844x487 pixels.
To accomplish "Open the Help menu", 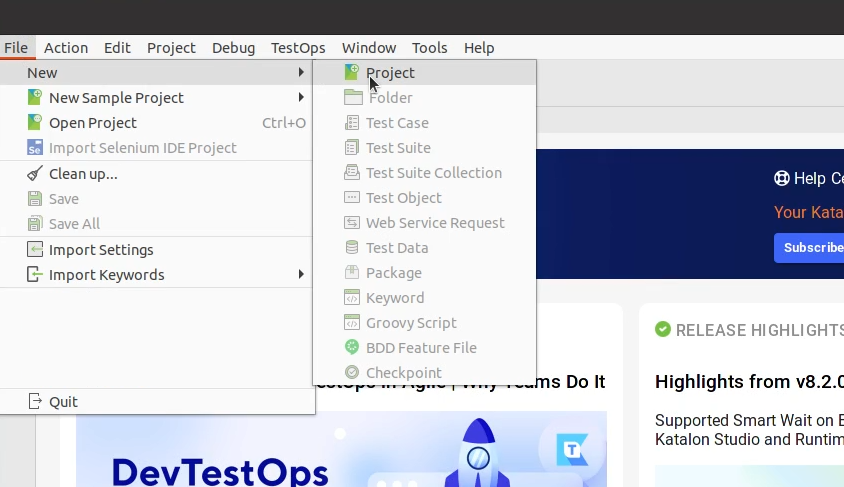I will [x=479, y=48].
